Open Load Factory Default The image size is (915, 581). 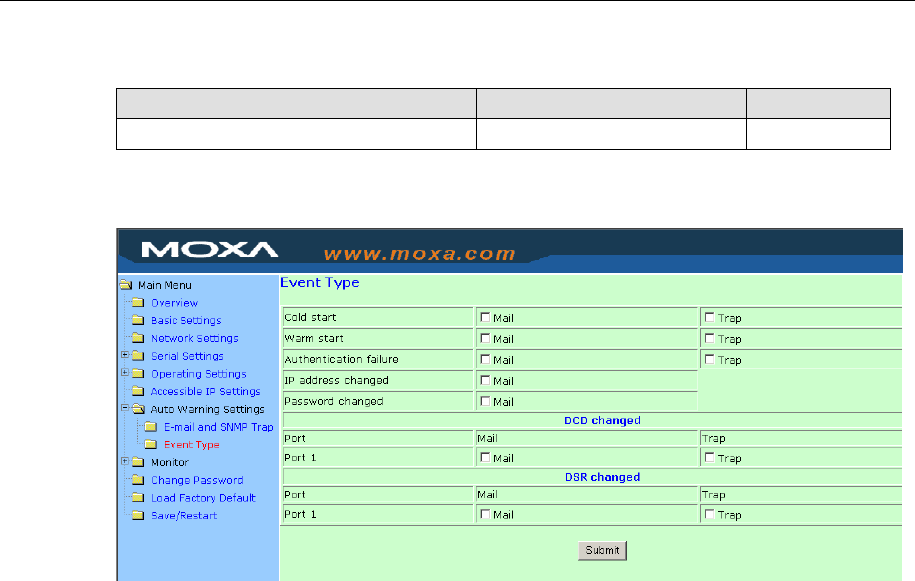pyautogui.click(x=203, y=498)
